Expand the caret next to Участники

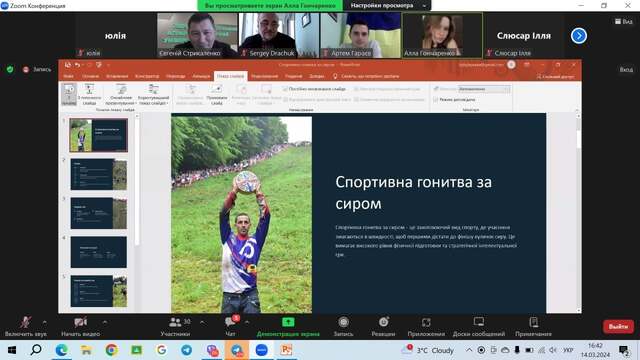[x=202, y=322]
